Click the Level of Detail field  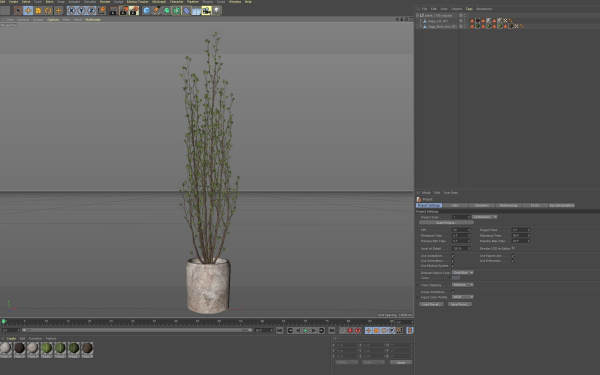point(461,248)
